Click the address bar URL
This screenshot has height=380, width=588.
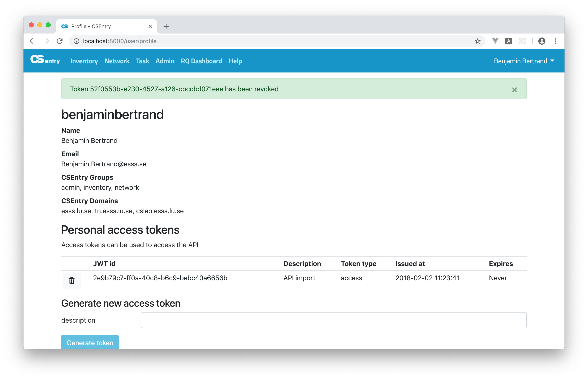pos(120,41)
